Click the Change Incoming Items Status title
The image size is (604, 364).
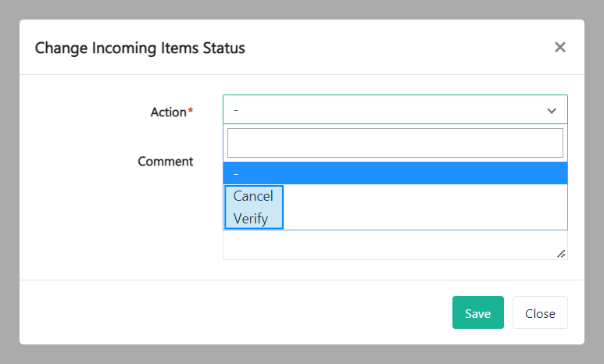pyautogui.click(x=140, y=48)
